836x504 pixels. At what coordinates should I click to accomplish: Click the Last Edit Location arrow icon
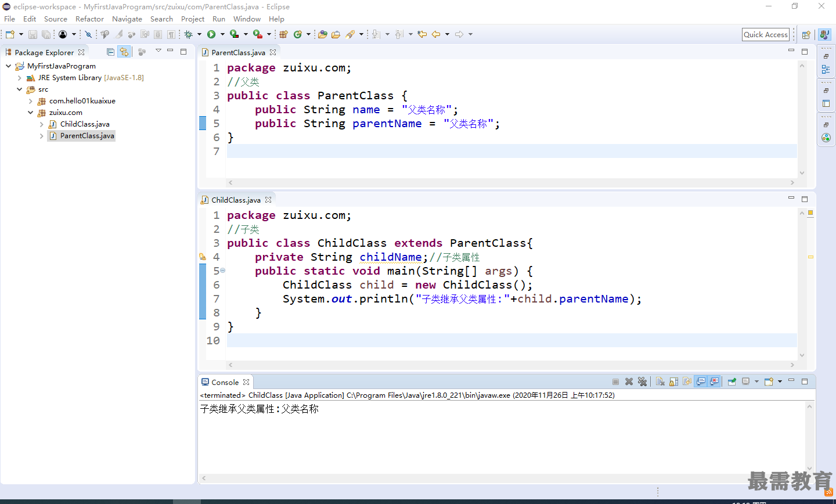422,34
